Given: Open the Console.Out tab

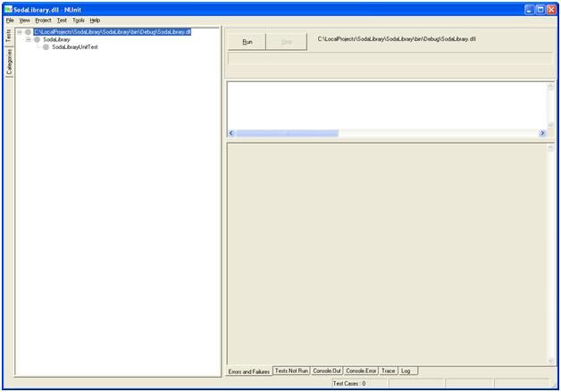Looking at the screenshot, I should (x=327, y=371).
